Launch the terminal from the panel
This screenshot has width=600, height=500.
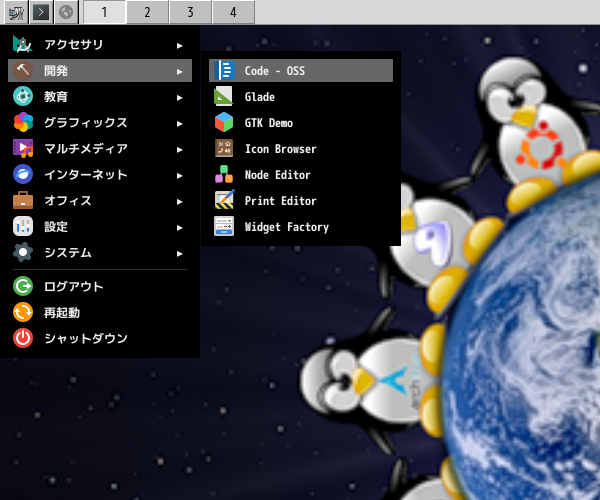tap(41, 12)
